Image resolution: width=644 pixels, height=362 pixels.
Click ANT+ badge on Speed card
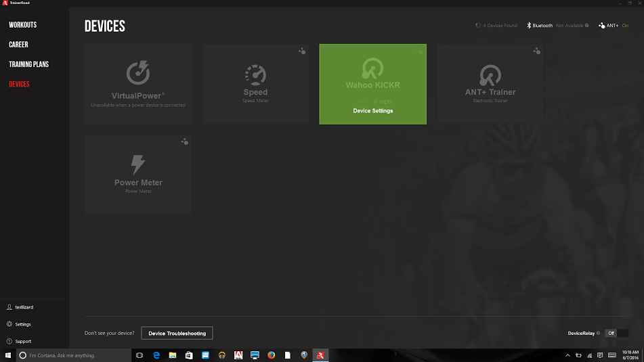302,51
